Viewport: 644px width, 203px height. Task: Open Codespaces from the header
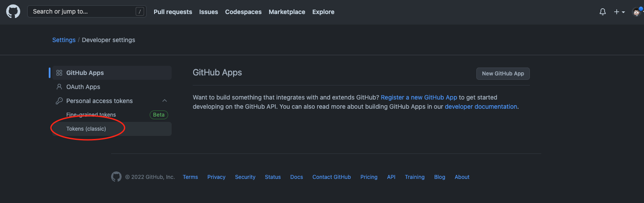[243, 12]
